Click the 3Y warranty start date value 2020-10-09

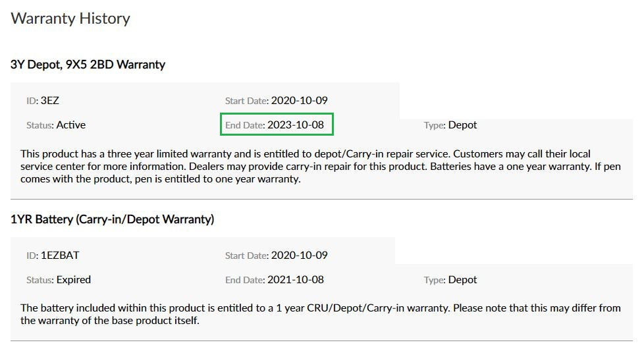(300, 101)
